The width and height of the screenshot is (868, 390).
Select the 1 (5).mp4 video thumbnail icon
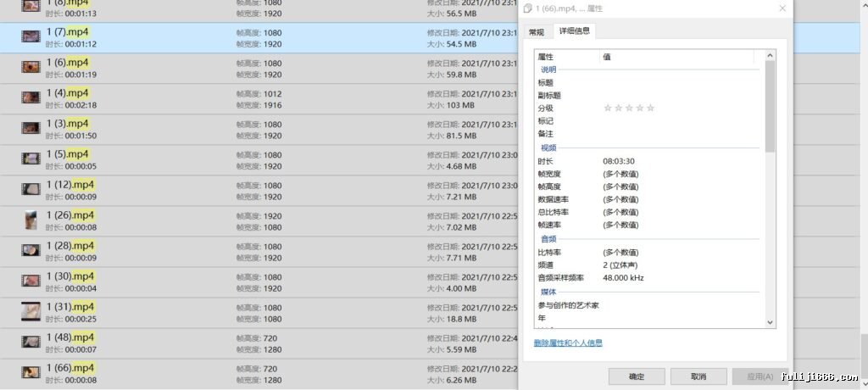point(31,159)
